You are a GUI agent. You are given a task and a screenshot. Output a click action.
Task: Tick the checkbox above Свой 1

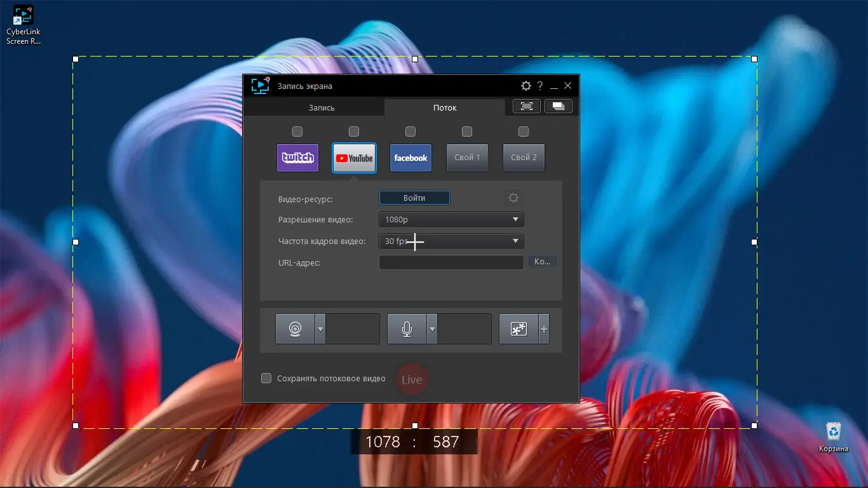coord(467,132)
